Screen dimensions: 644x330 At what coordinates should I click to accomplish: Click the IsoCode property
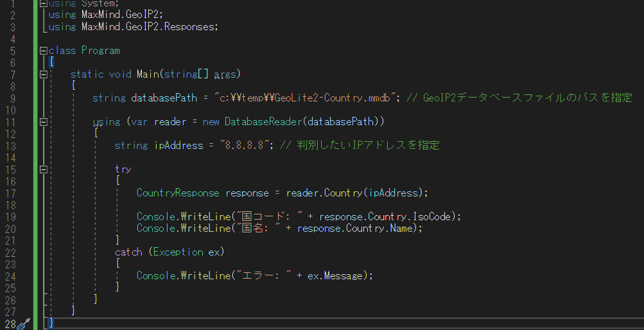(431, 217)
